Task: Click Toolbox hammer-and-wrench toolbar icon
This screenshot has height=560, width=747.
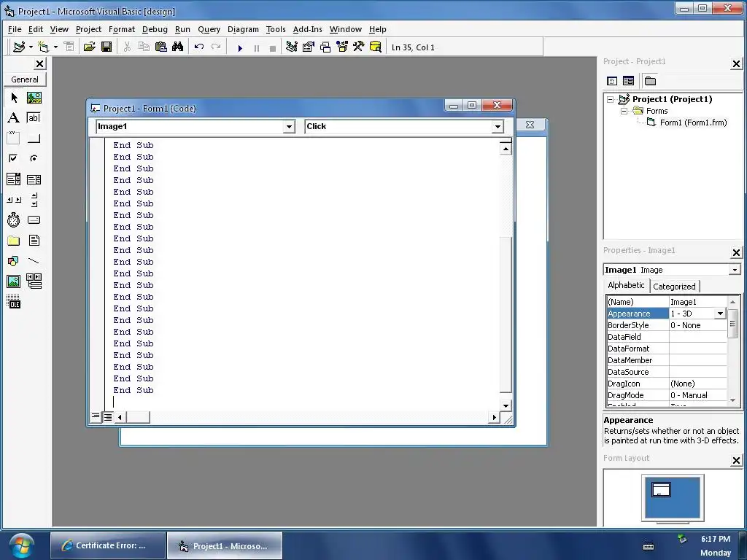Action: point(359,47)
